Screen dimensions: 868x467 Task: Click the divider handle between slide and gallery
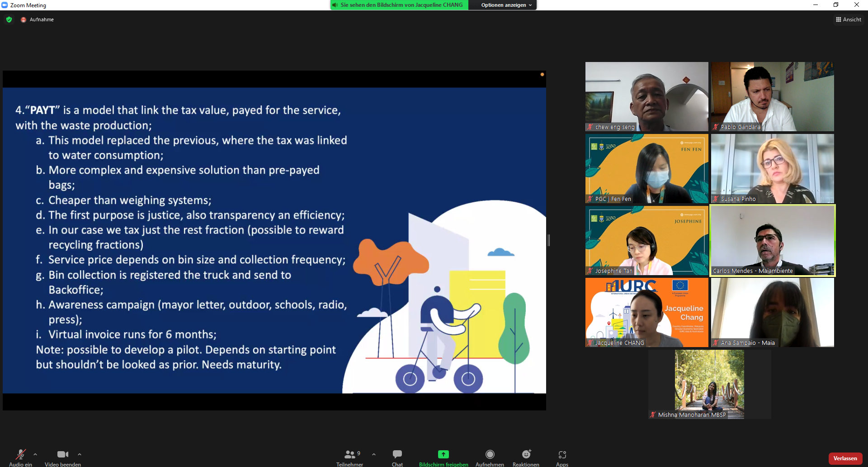pyautogui.click(x=549, y=240)
